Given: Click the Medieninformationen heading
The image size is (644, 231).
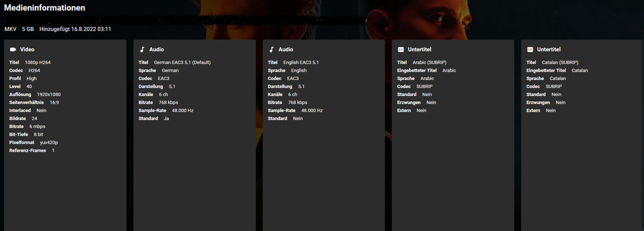Looking at the screenshot, I should point(45,8).
